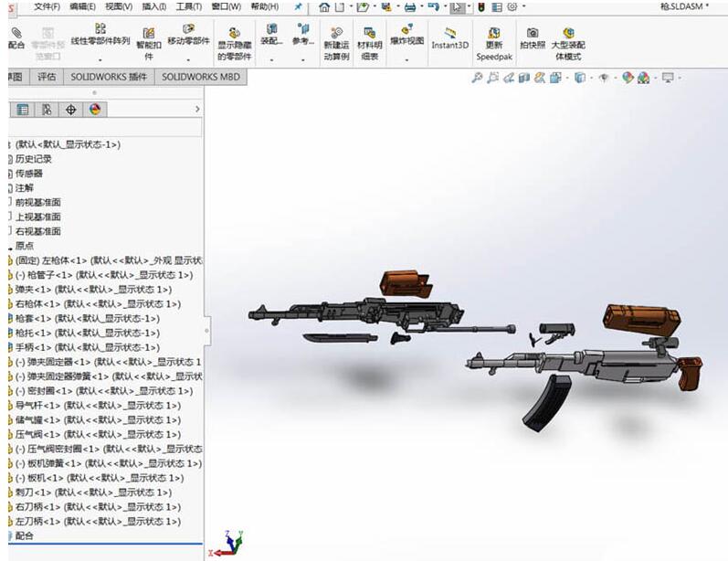Click the 配合 mate tool

16,38
